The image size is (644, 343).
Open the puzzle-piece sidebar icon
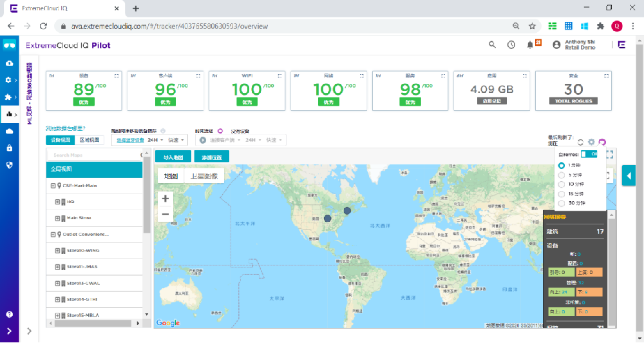coord(8,97)
